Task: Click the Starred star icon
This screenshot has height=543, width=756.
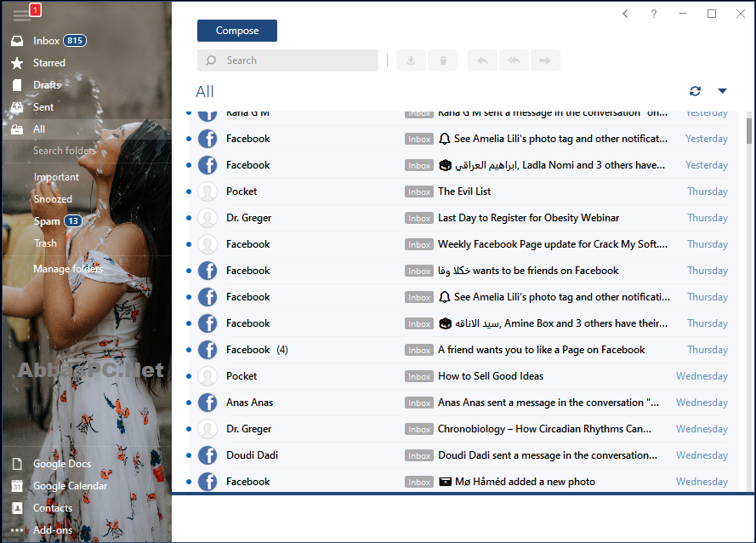Action: tap(17, 63)
